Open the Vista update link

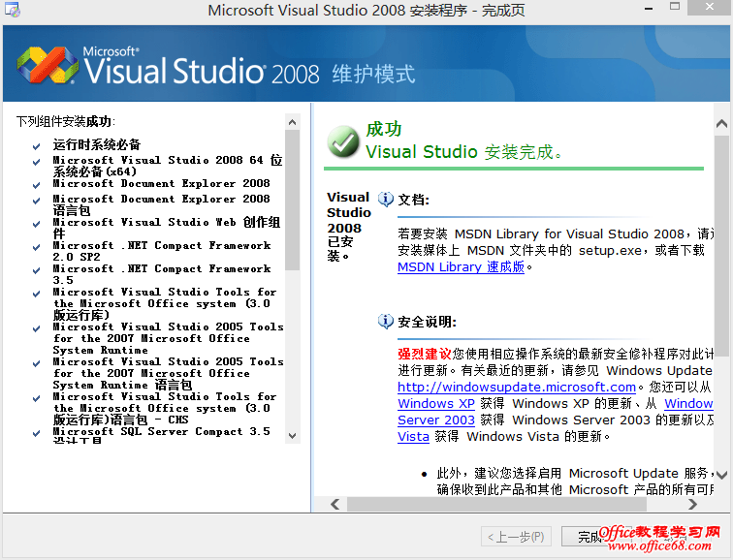click(x=411, y=437)
